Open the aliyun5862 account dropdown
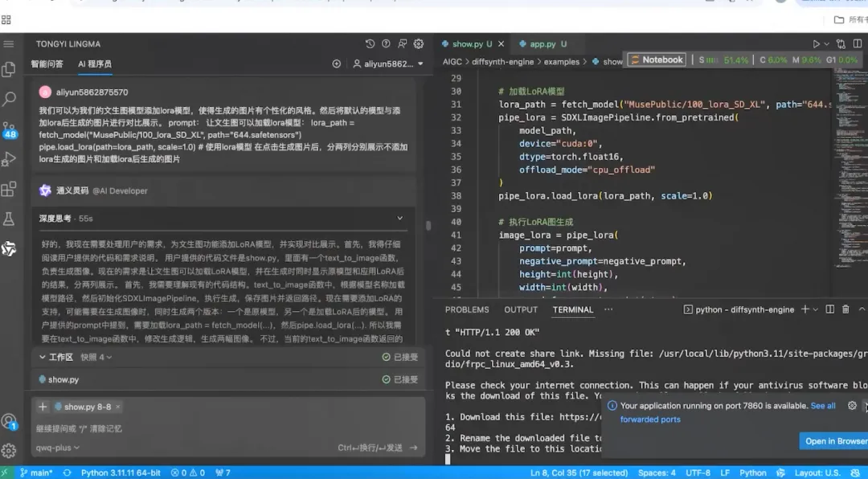 (x=389, y=63)
